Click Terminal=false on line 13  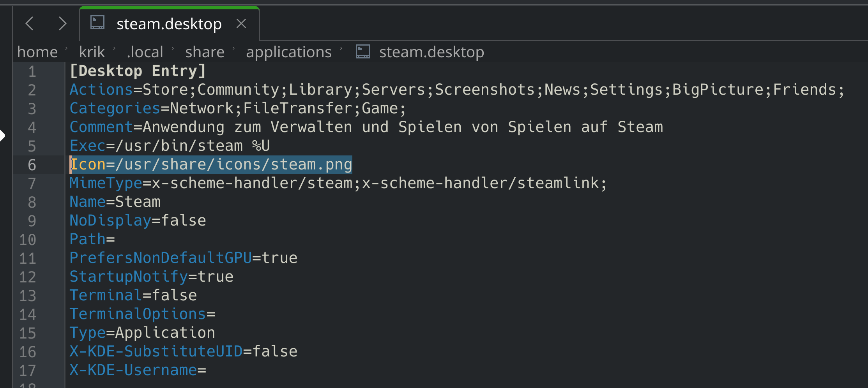133,296
